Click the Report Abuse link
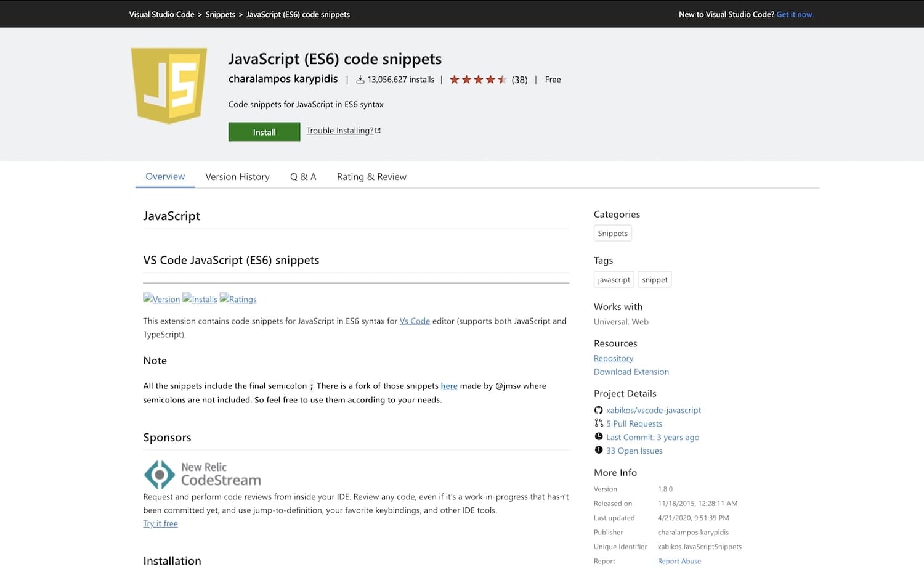The image size is (924, 572). (x=679, y=561)
